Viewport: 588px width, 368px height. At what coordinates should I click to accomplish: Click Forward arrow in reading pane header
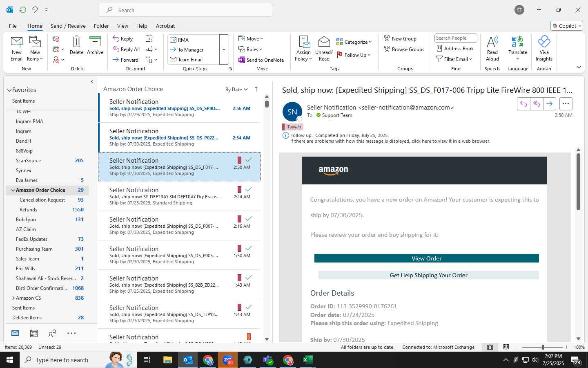click(x=550, y=104)
